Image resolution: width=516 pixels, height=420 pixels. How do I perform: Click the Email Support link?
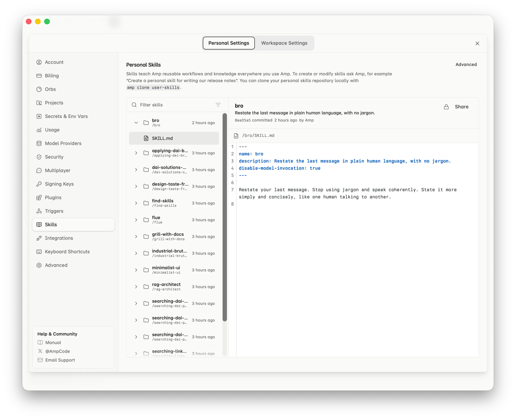click(x=60, y=360)
